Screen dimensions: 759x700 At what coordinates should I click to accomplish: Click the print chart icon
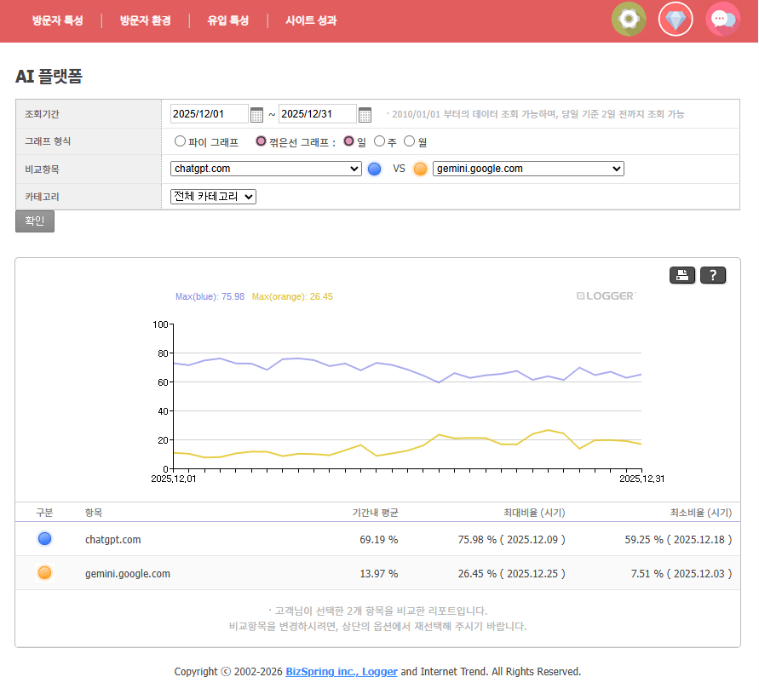(682, 274)
